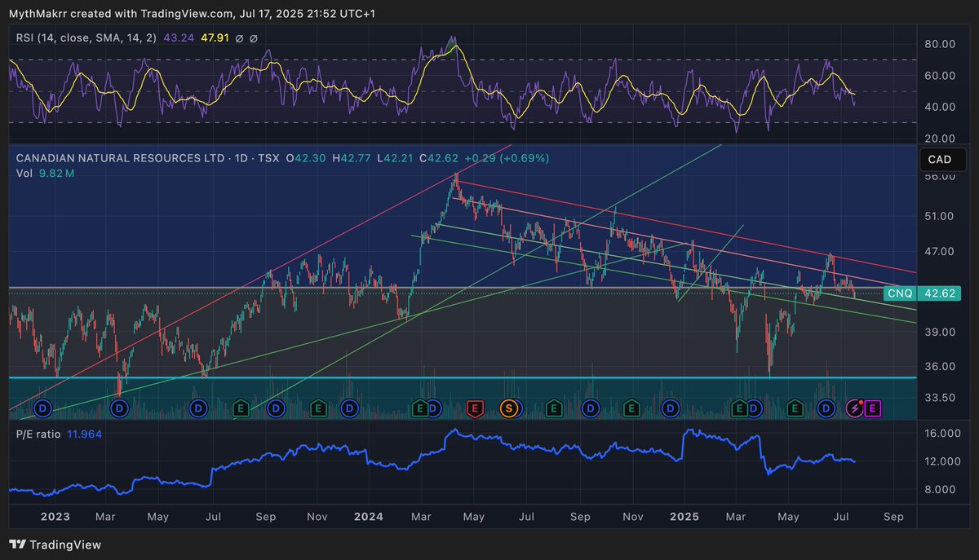Click 36.00 on the price axis
979x560 pixels.
(938, 366)
